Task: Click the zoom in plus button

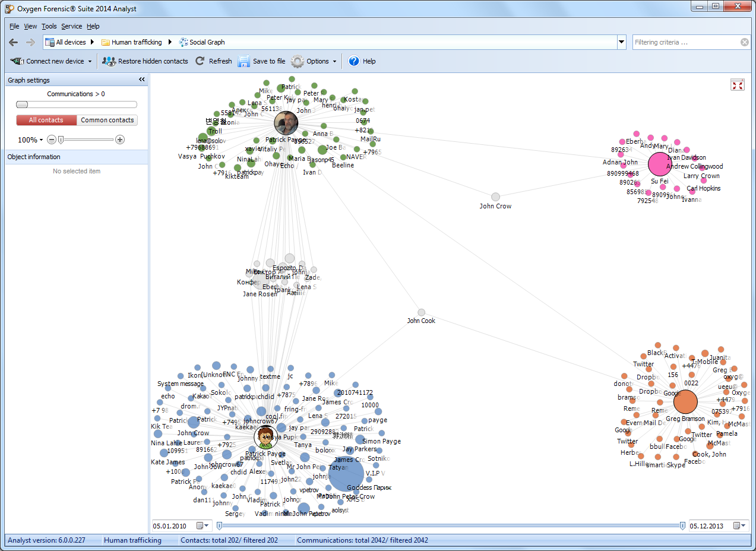Action: (120, 140)
